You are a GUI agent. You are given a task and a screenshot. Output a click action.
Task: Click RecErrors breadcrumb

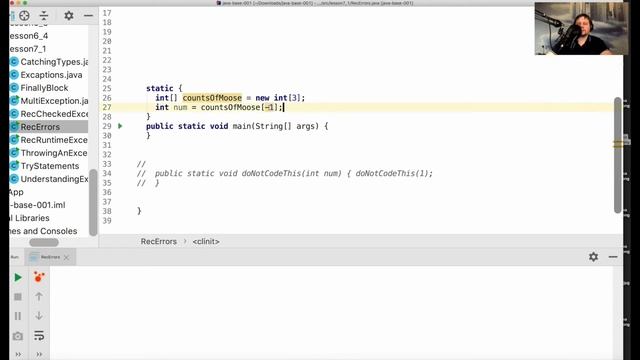tap(159, 242)
